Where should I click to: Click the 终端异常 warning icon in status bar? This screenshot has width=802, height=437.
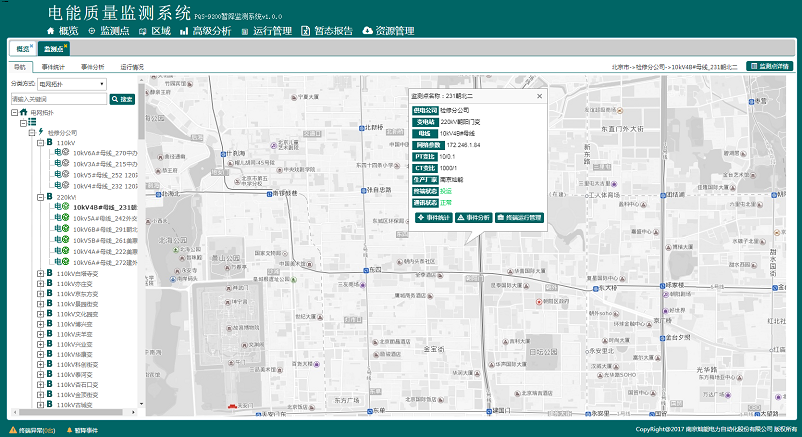(12, 430)
